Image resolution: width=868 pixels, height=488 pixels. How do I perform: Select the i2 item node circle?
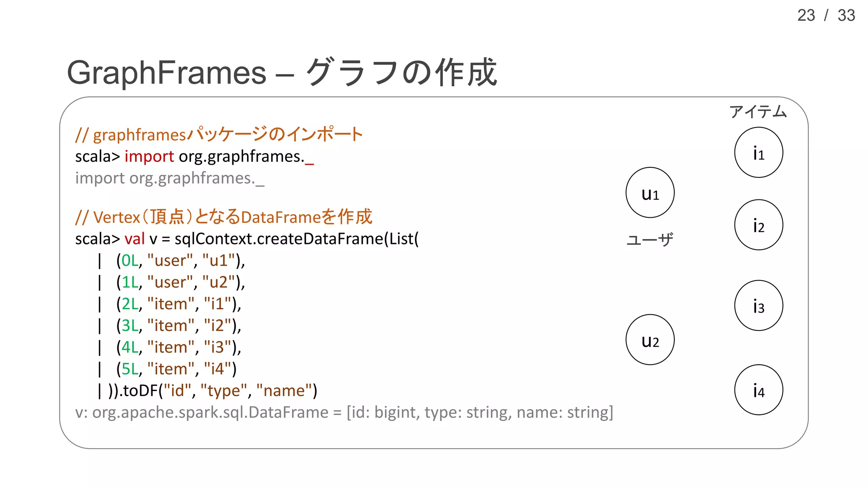[x=759, y=225]
